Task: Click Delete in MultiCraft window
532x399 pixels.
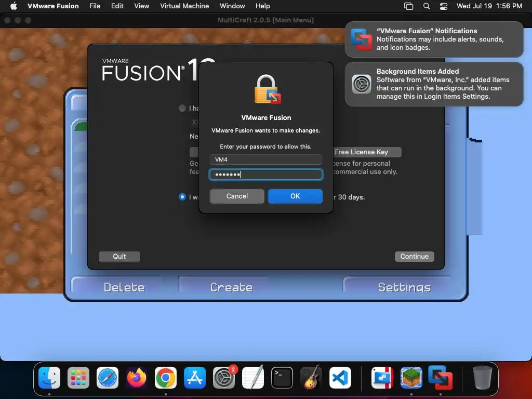Action: point(124,287)
